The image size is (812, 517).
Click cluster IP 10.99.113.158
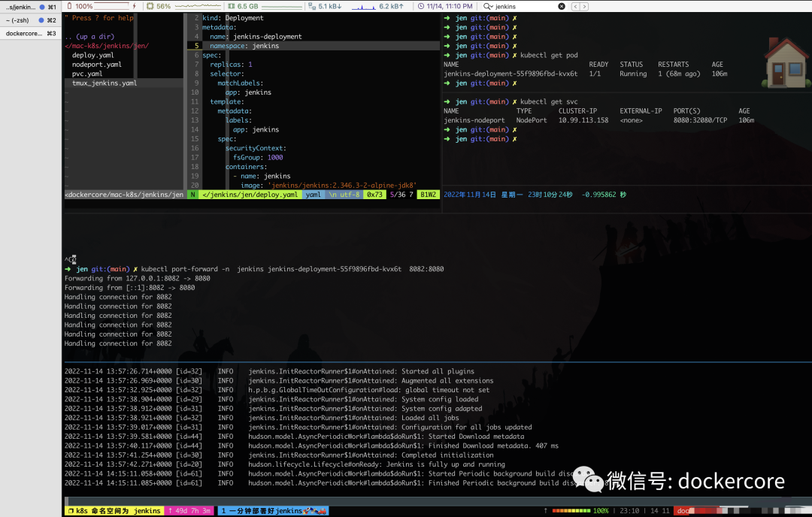pyautogui.click(x=583, y=120)
